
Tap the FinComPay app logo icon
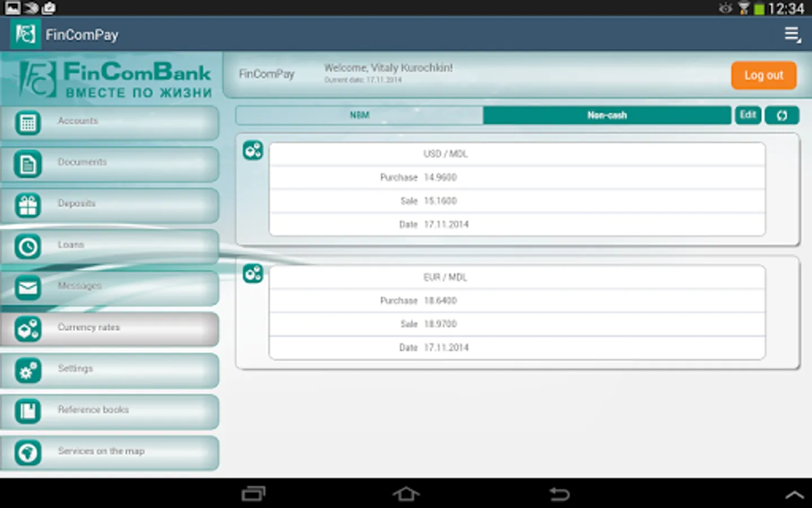click(x=25, y=34)
